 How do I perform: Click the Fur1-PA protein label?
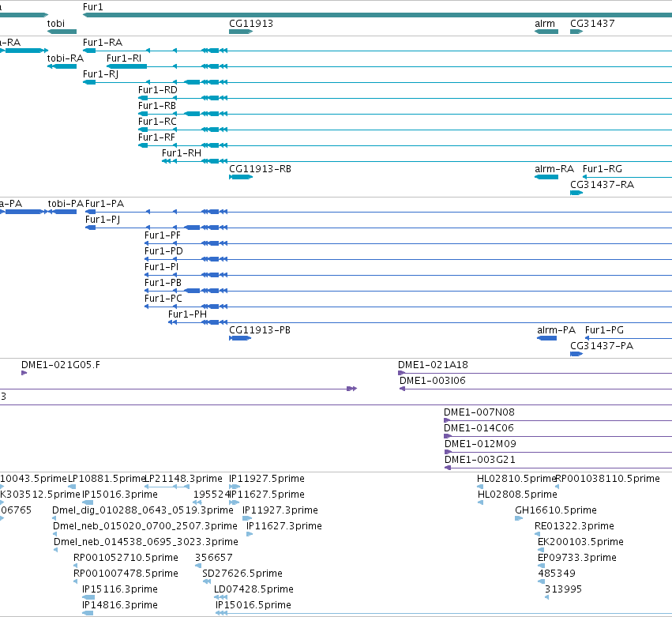(x=104, y=204)
